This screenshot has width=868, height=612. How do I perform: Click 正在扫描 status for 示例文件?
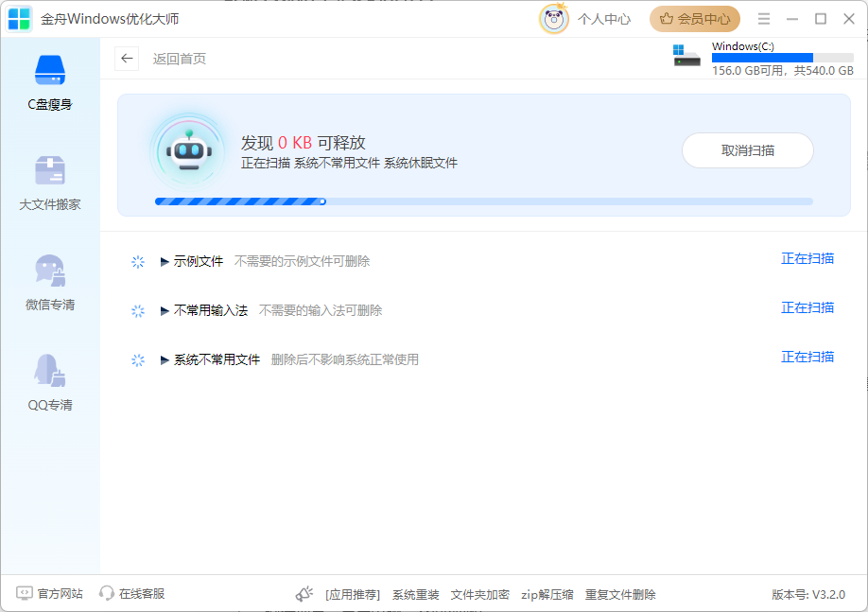point(807,258)
